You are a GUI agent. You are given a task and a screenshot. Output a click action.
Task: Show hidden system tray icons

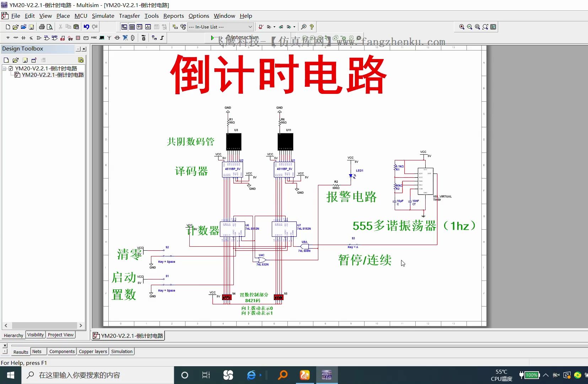click(x=546, y=375)
